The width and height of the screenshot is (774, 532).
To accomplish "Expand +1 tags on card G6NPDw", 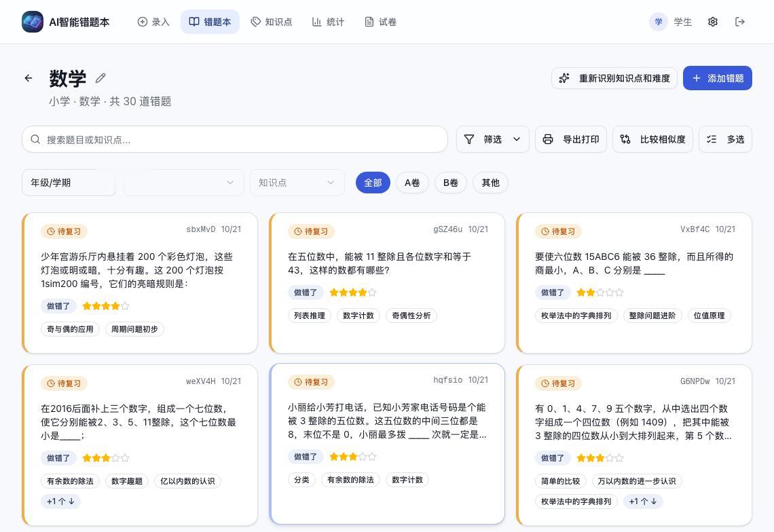I will click(643, 501).
